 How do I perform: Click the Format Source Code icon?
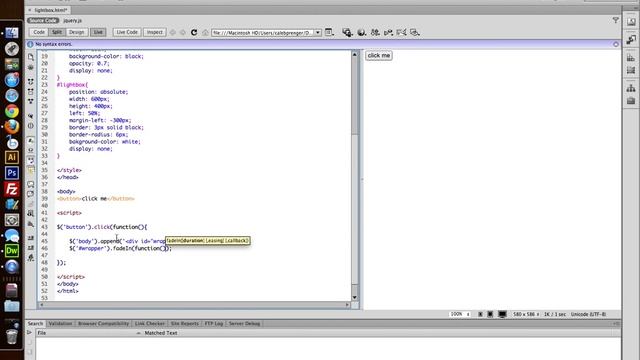pos(31,257)
